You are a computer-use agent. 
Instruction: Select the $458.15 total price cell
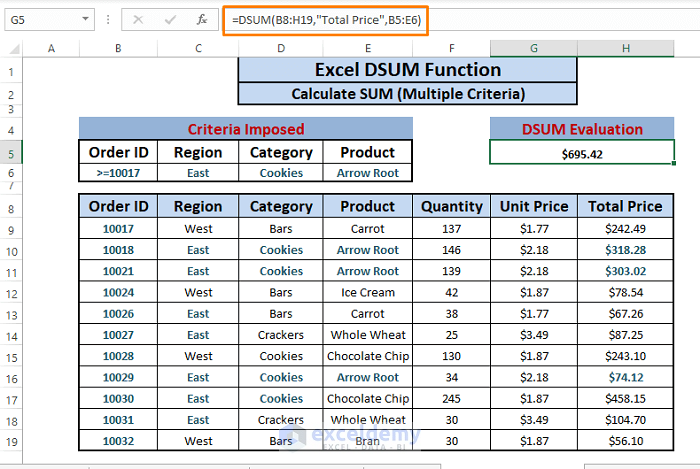point(628,398)
